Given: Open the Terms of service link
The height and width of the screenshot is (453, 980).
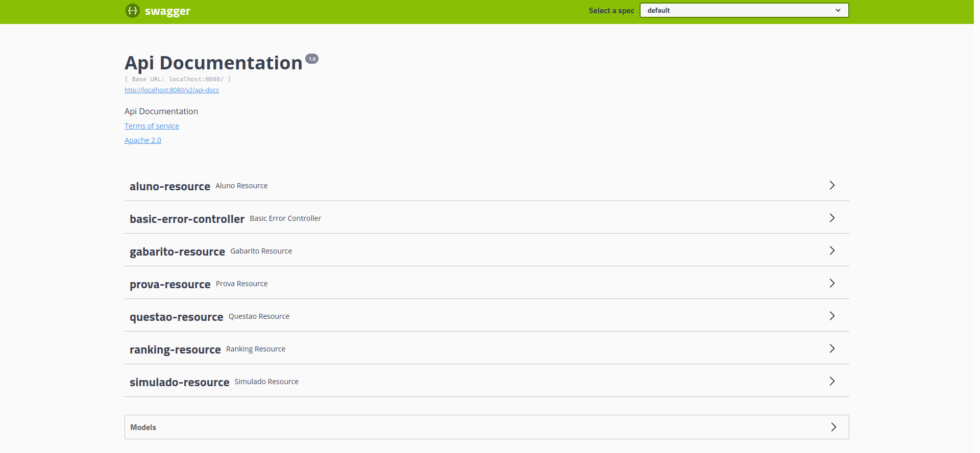Looking at the screenshot, I should [x=152, y=126].
